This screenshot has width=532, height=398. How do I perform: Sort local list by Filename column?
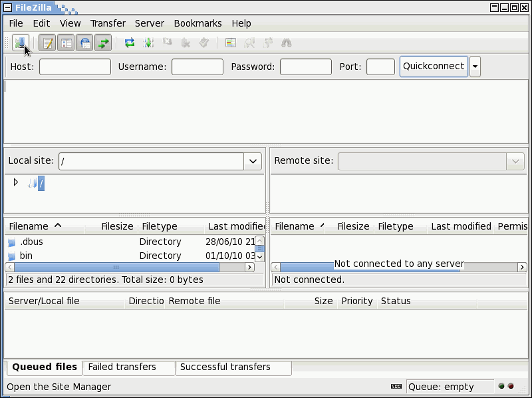click(x=45, y=226)
